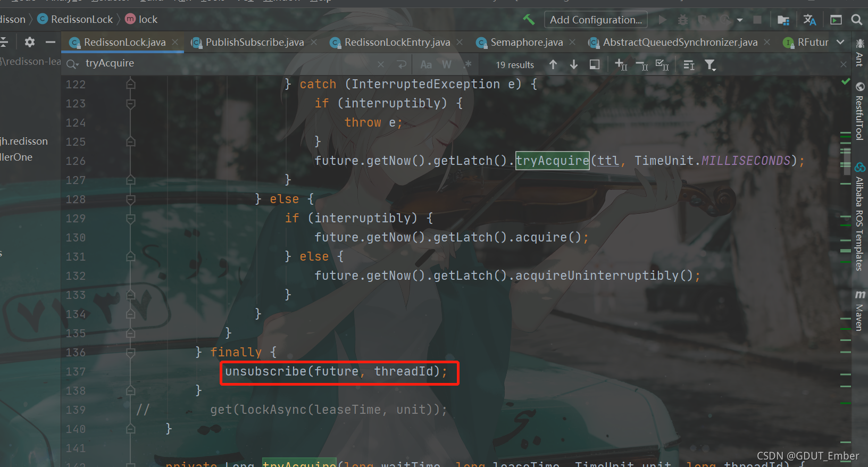Build project with the green hammer icon
Image resolution: width=868 pixels, height=467 pixels.
[529, 20]
